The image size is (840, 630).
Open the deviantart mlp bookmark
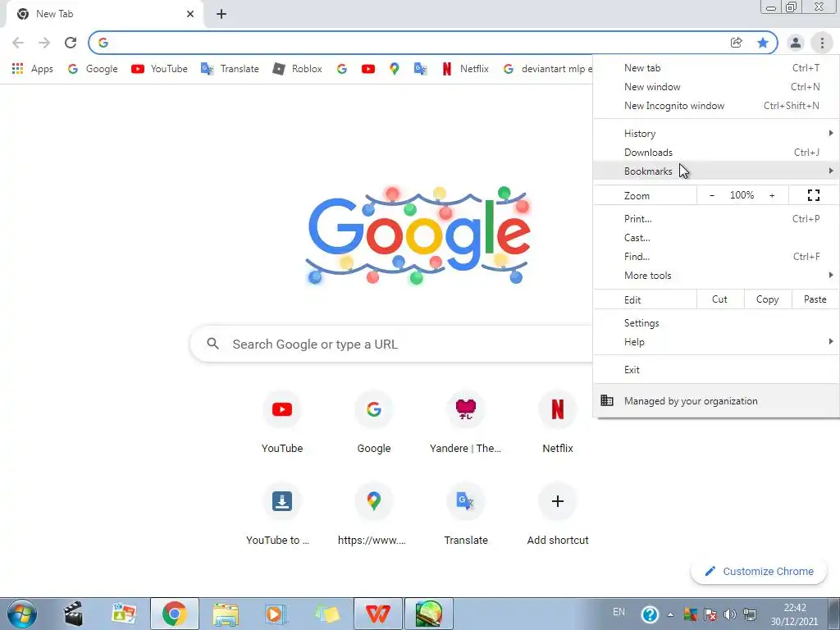click(548, 69)
